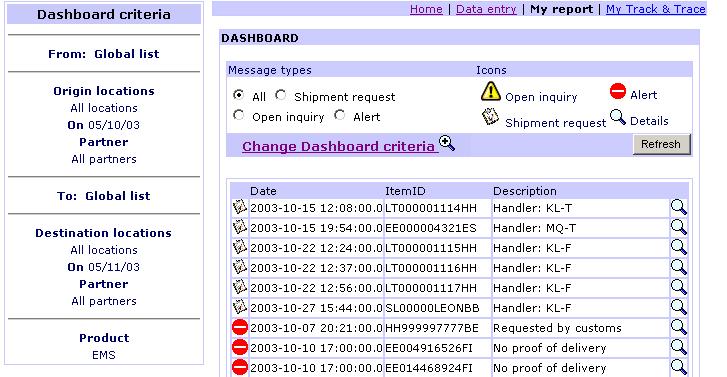Open details magnifier for LT000001115HH
The width and height of the screenshot is (727, 377).
click(x=678, y=247)
